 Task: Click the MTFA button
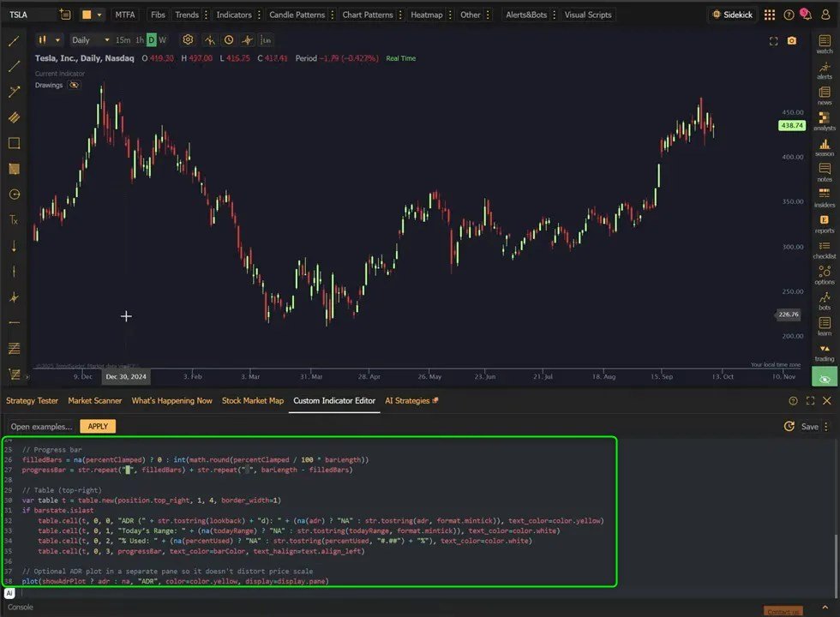point(125,15)
